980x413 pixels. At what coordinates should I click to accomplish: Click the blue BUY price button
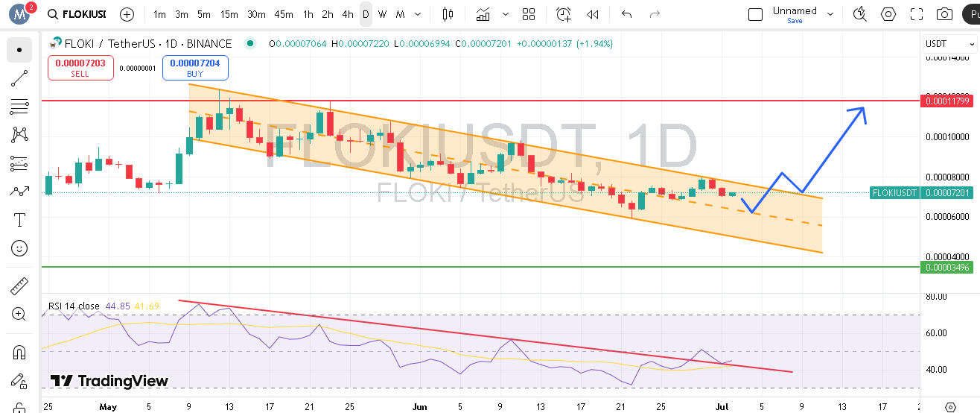(195, 68)
